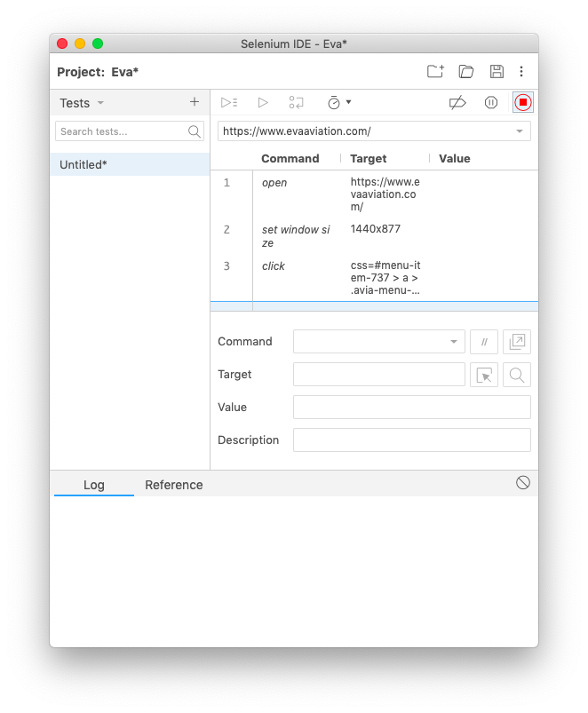Click the Create new project icon
This screenshot has width=588, height=713.
click(x=435, y=72)
